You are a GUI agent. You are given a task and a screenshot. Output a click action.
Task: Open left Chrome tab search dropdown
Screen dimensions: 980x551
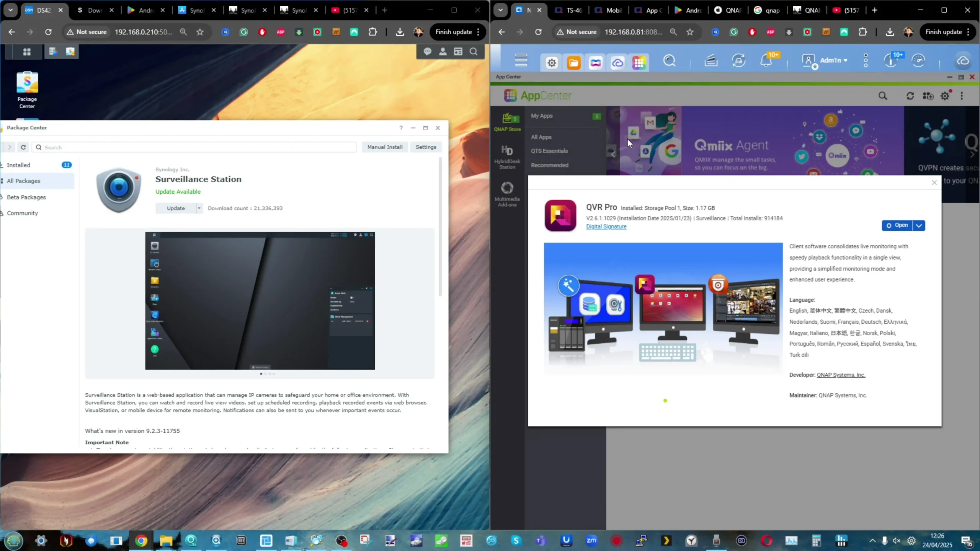[10, 10]
